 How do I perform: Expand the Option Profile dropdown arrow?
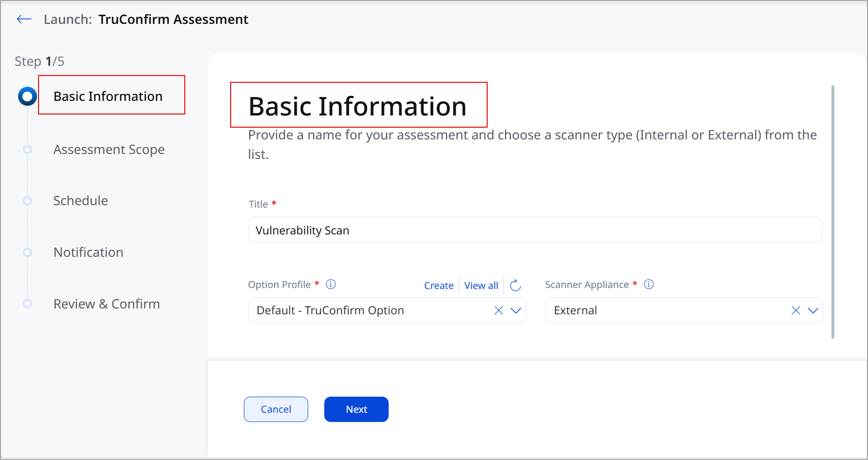point(516,310)
